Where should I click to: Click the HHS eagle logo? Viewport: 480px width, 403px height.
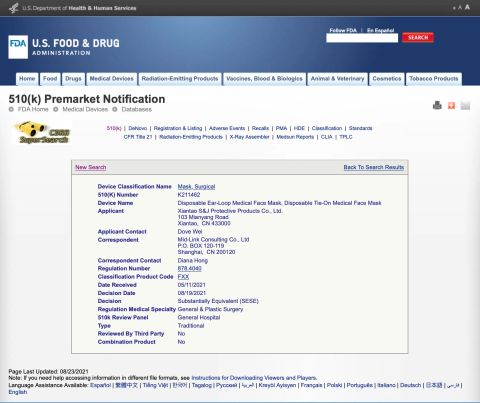(x=14, y=8)
